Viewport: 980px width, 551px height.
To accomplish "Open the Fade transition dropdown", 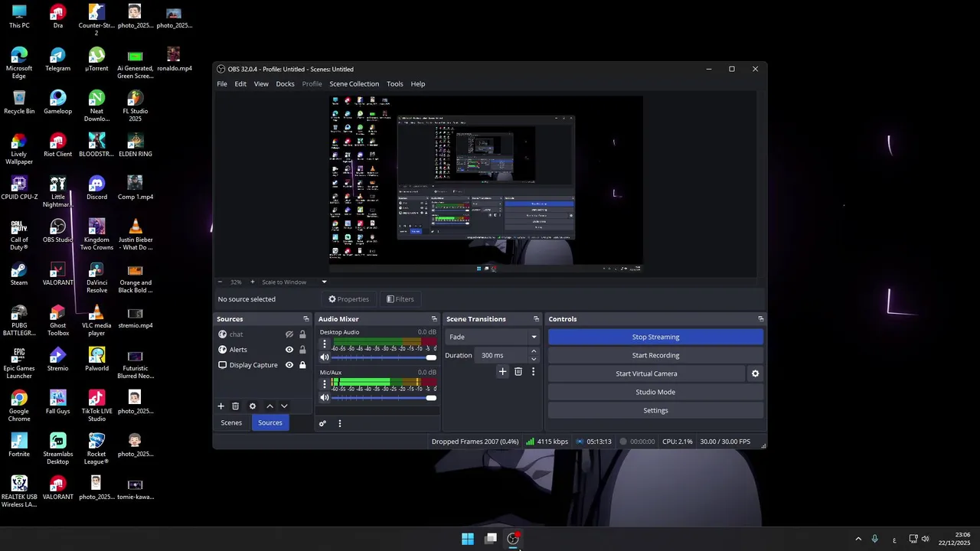I will 492,337.
